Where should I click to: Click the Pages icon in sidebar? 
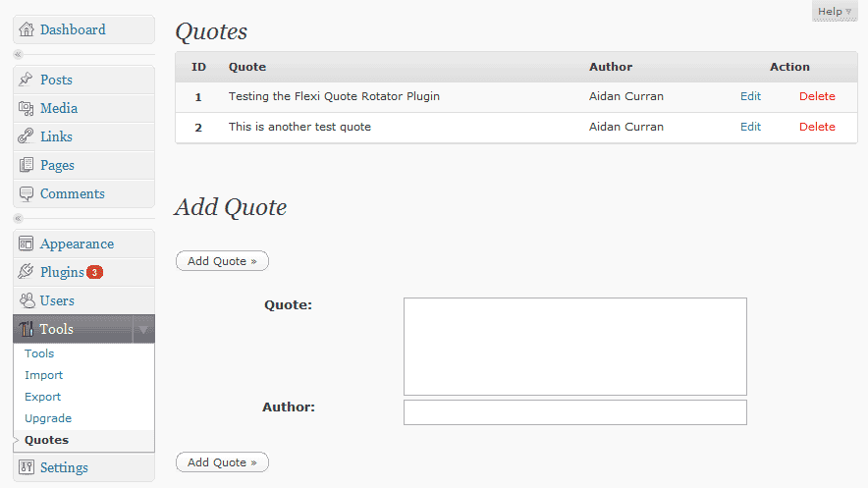27,165
